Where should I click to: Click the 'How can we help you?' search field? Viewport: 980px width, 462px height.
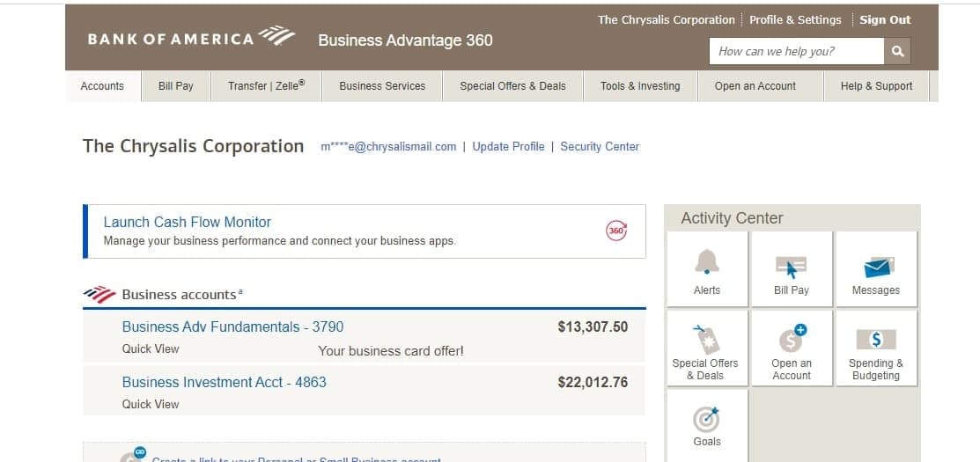pyautogui.click(x=796, y=51)
